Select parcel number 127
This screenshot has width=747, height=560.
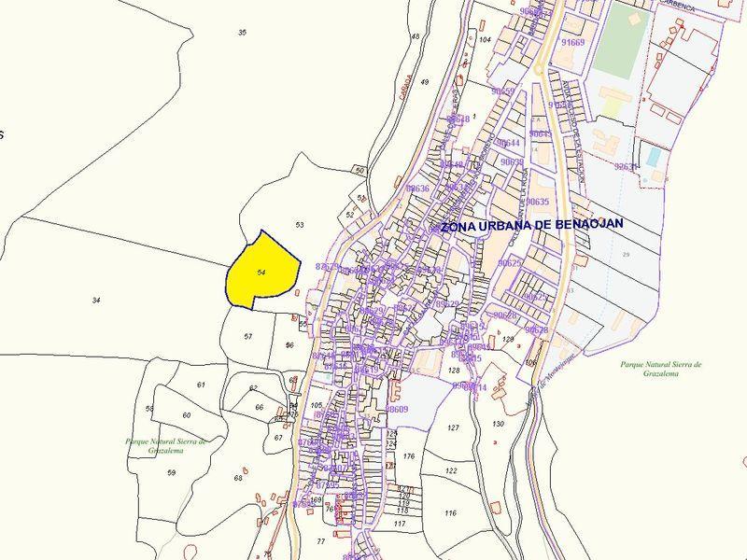454,427
